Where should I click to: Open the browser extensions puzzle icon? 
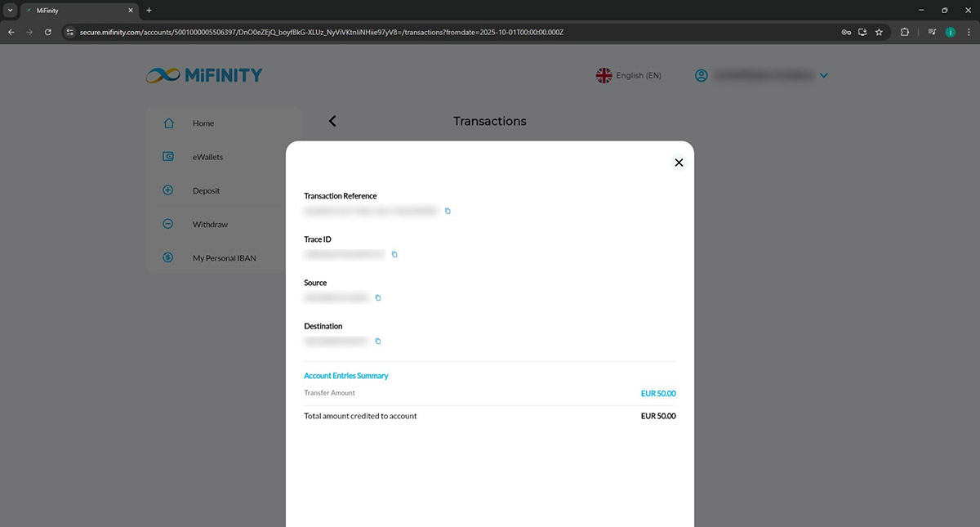click(905, 32)
